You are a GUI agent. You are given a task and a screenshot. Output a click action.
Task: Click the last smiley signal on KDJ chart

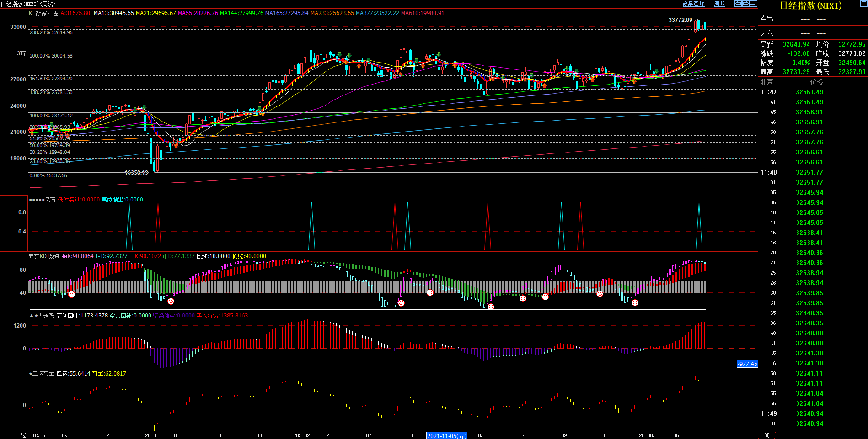click(635, 302)
